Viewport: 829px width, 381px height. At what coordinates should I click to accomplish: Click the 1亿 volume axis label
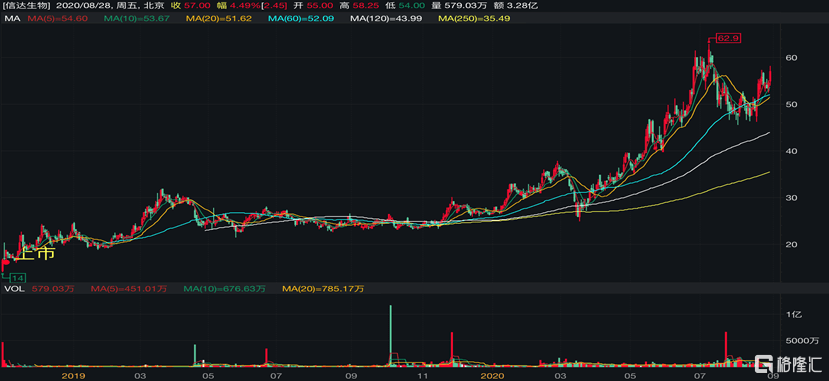tap(794, 314)
